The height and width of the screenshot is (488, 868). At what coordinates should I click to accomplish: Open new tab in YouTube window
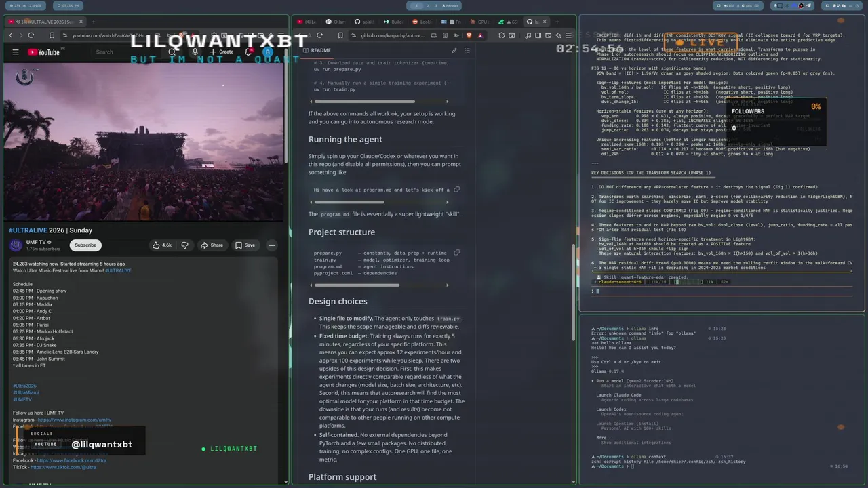(x=93, y=22)
